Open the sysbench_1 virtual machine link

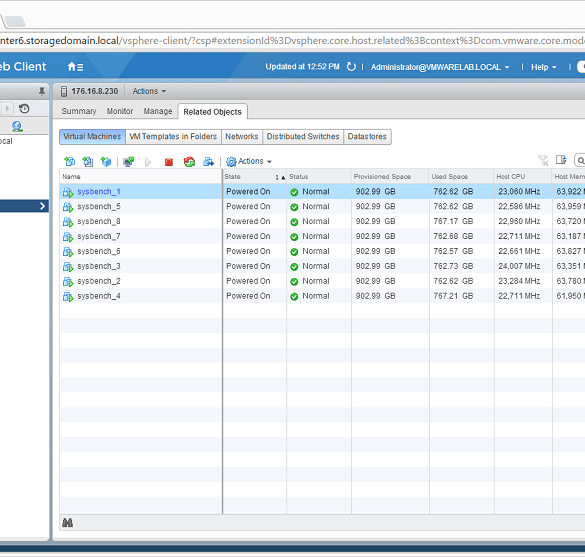[x=99, y=191]
